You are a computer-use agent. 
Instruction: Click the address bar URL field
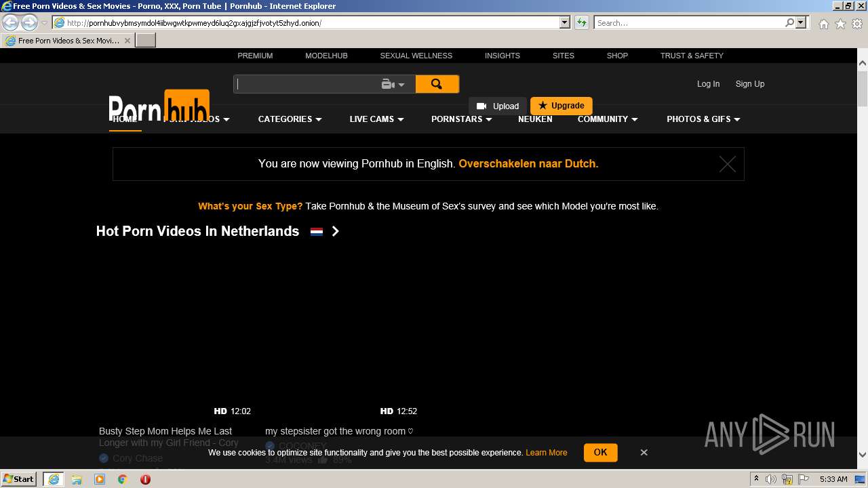pos(312,22)
